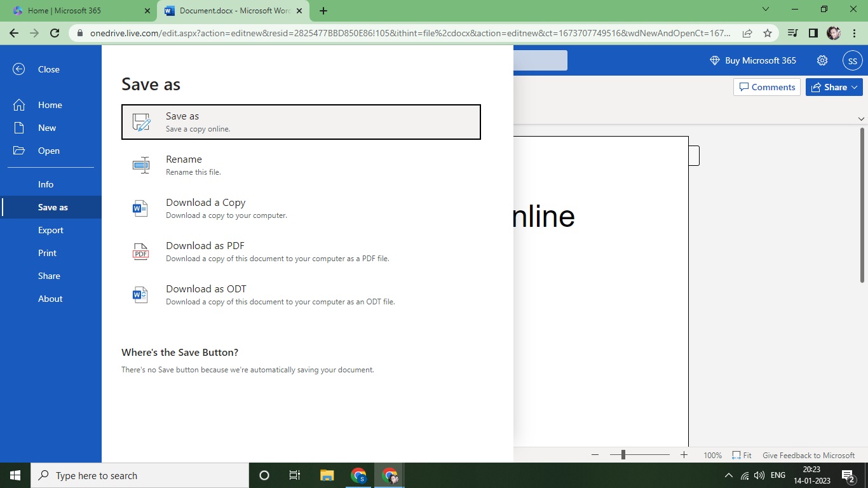Click the share this page icon

point(747,33)
